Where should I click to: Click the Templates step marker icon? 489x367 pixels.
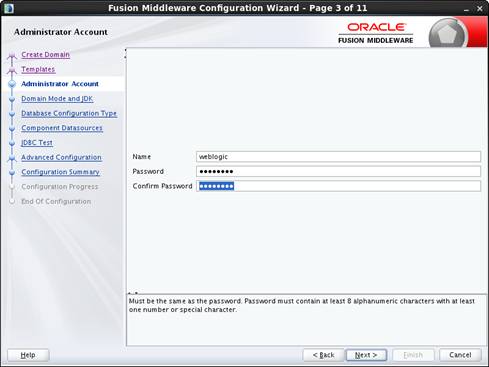click(12, 70)
